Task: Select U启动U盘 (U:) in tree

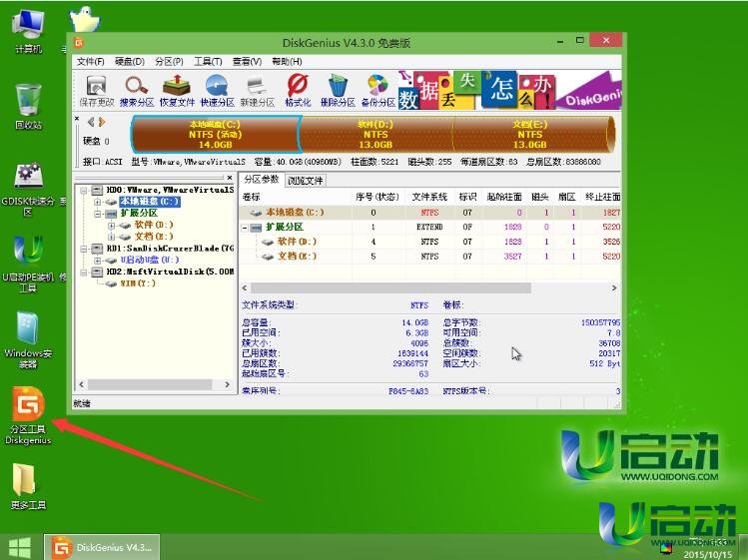Action: coord(150,260)
